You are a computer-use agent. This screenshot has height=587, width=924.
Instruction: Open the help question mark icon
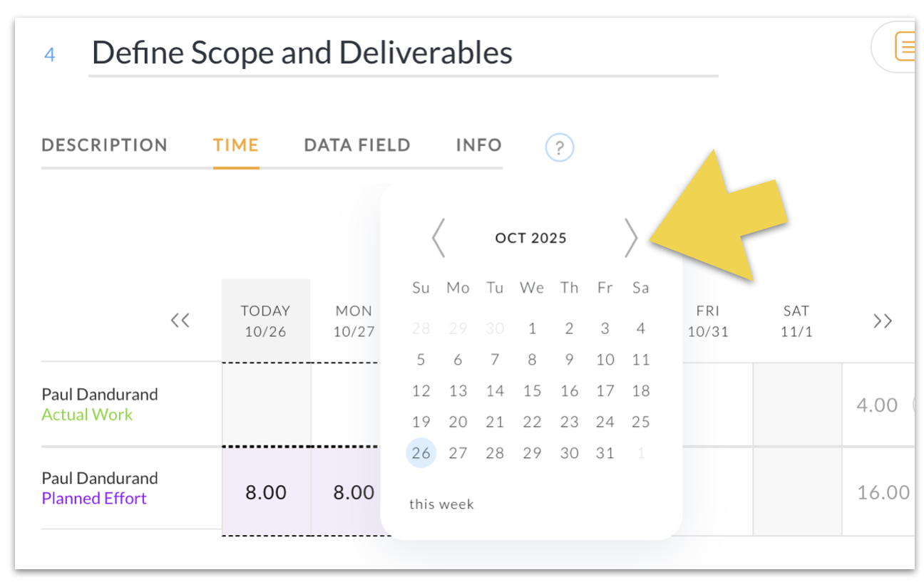560,148
